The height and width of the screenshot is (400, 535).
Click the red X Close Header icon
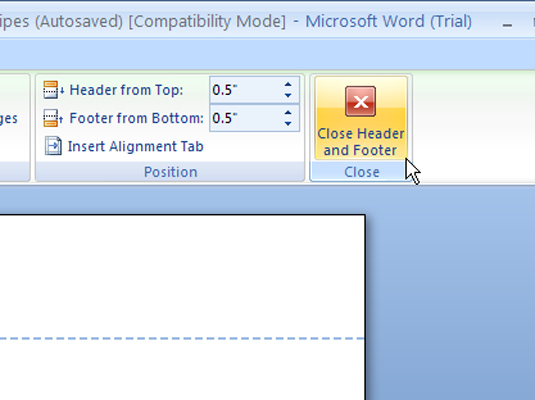click(x=361, y=101)
